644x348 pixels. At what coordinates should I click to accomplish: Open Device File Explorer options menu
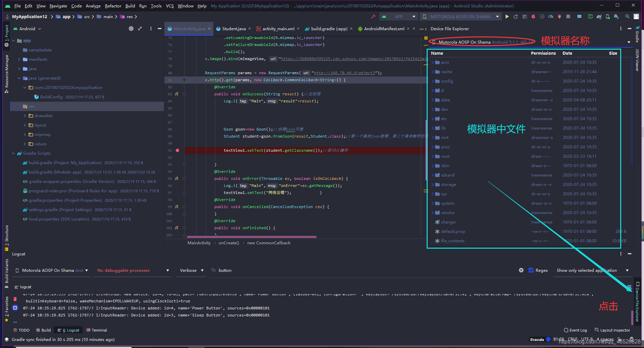[x=621, y=29]
